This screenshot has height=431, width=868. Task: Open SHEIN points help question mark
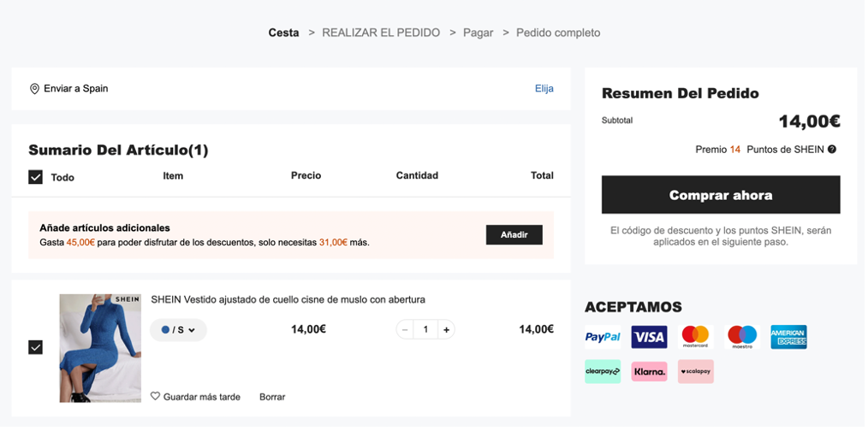[x=832, y=150]
